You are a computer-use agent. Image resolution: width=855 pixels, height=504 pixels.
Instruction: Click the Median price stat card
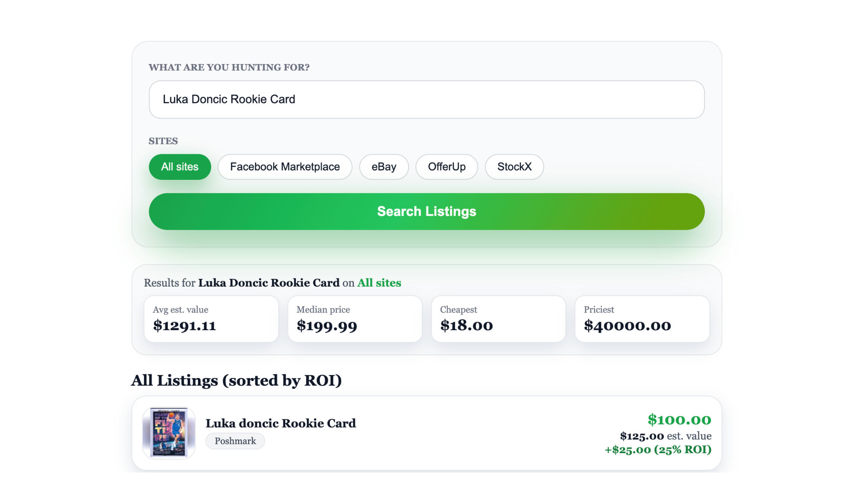355,319
